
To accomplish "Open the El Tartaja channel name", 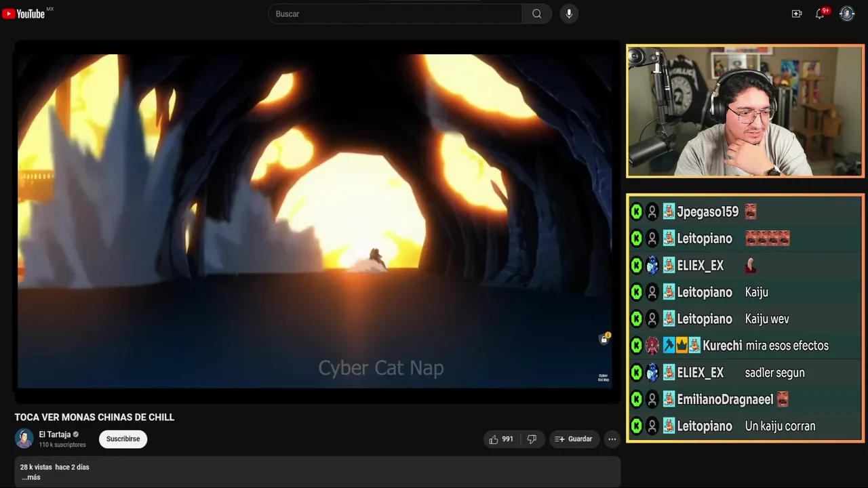I will 55,434.
